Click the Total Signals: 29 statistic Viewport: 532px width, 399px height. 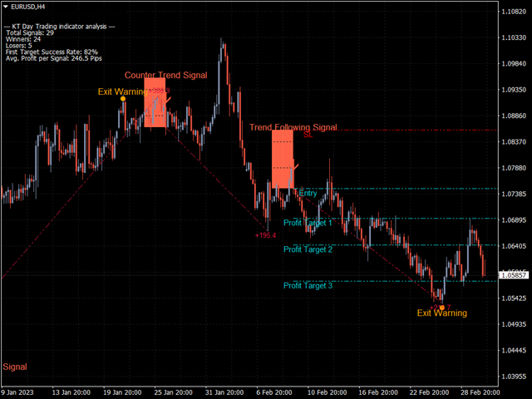30,33
